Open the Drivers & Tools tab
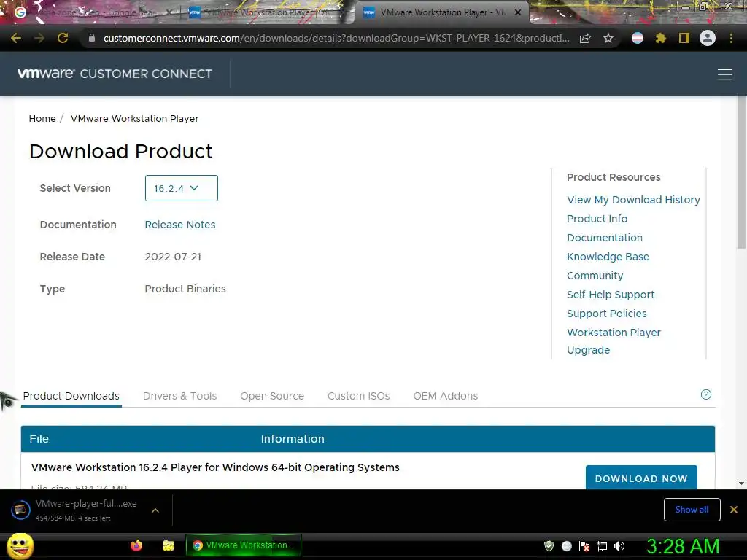 tap(179, 396)
